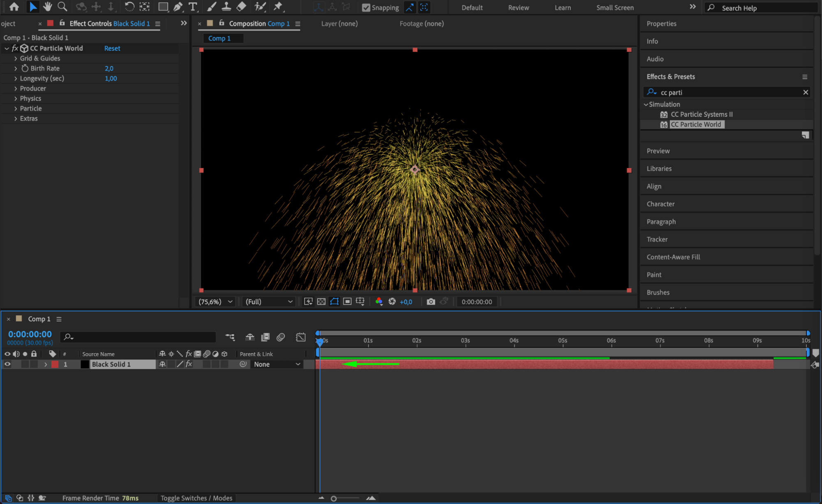The image size is (822, 504).
Task: Toggle the Snapping checkbox
Action: (366, 7)
